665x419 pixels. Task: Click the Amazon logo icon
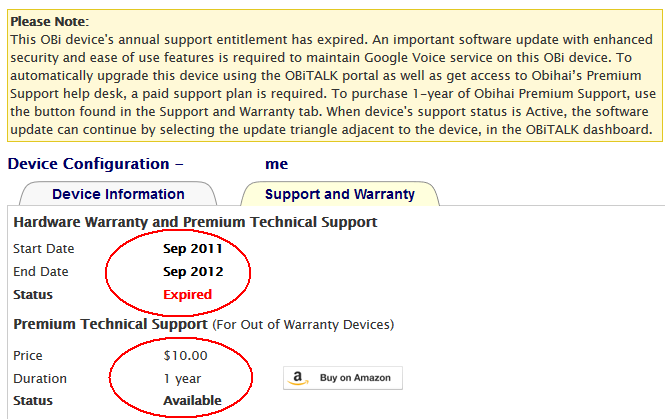[297, 378]
